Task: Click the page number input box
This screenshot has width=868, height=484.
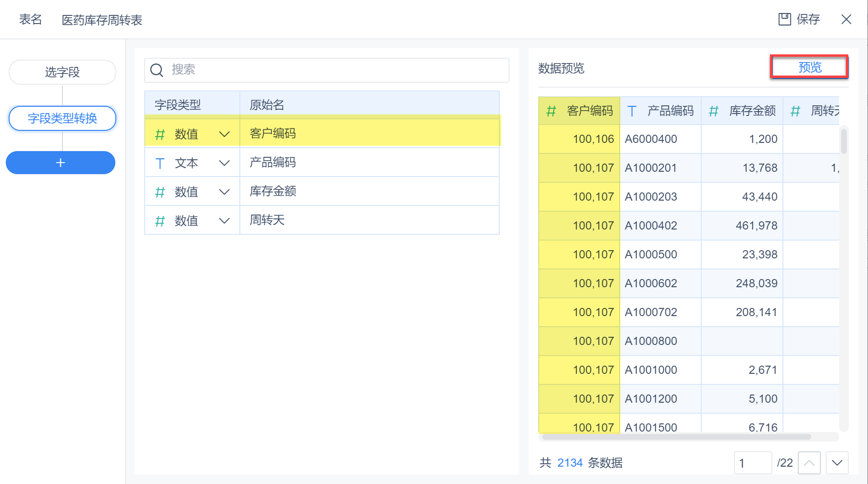Action: point(752,463)
